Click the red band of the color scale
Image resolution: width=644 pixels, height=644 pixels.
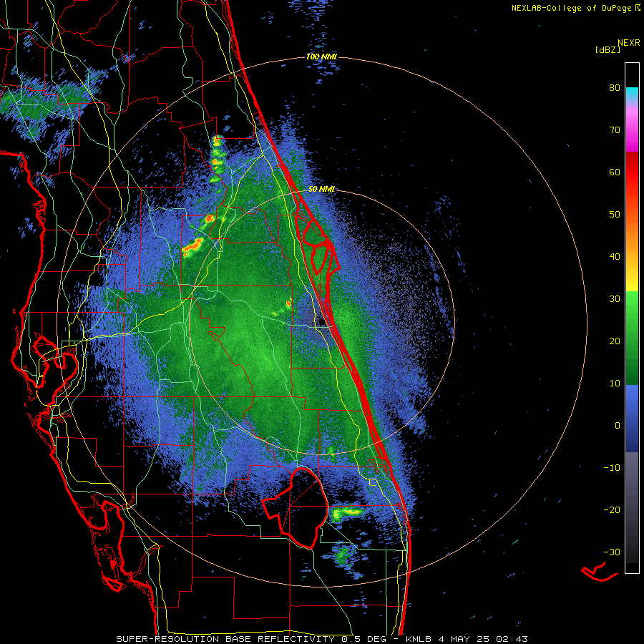[x=632, y=172]
